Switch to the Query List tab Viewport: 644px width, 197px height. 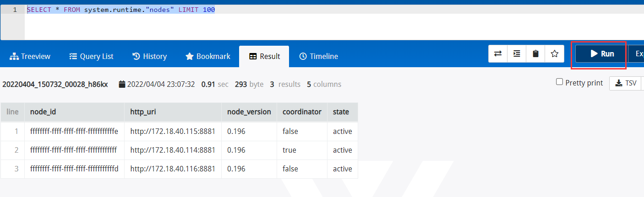[91, 57]
